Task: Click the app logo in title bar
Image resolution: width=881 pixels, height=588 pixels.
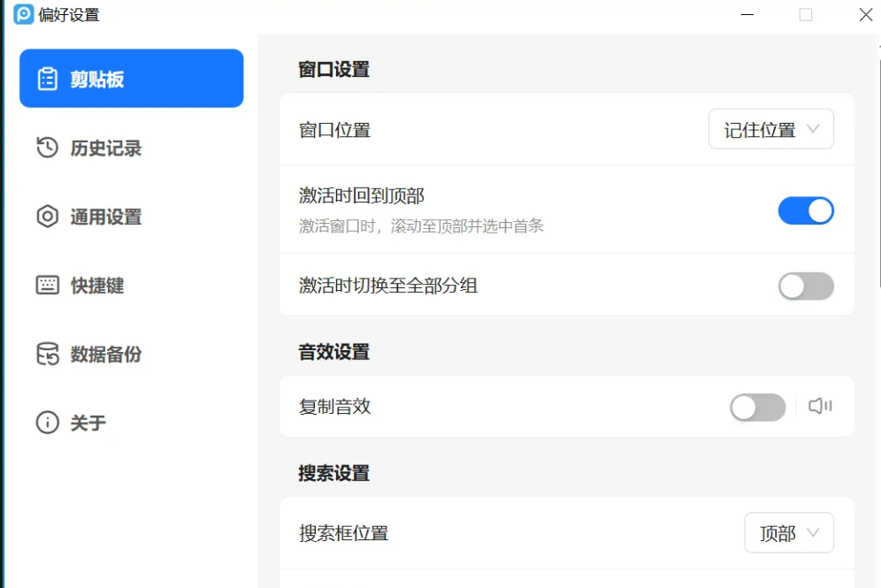Action: click(x=24, y=14)
